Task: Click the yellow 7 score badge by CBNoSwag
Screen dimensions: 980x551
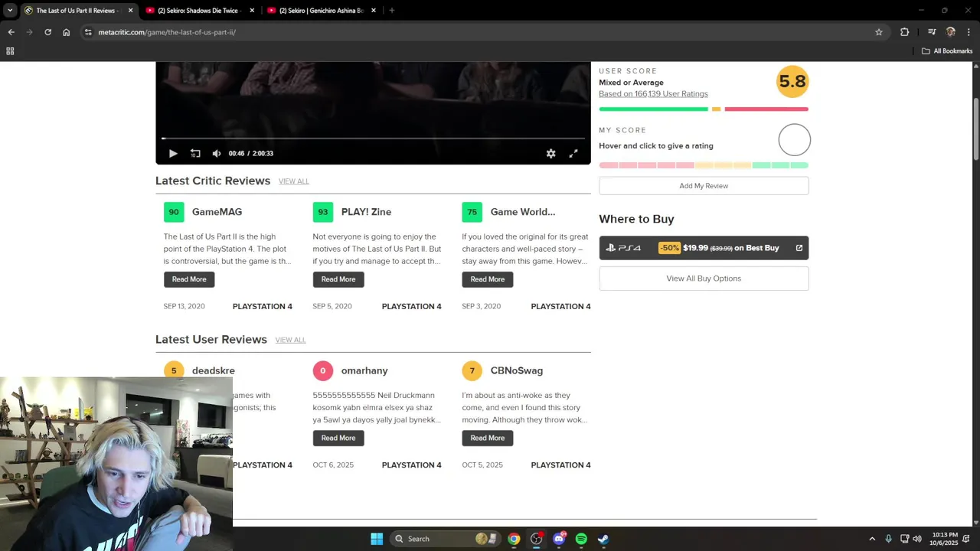Action: pyautogui.click(x=472, y=370)
